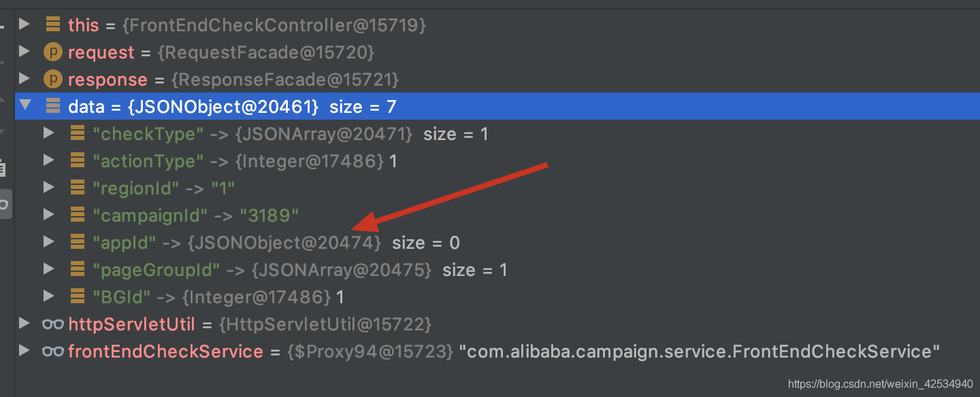
Task: Expand the frontEndCheckService arrow
Action: click(24, 351)
